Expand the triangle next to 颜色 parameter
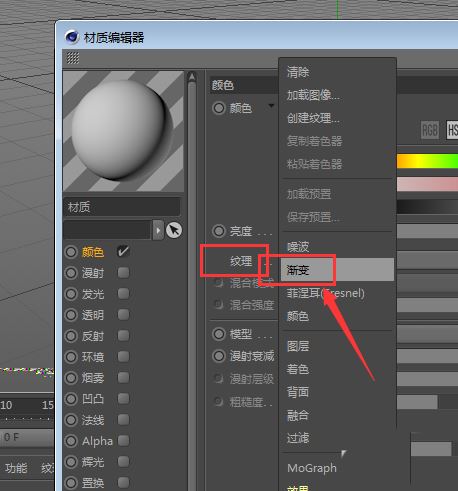The width and height of the screenshot is (458, 491). 271,106
